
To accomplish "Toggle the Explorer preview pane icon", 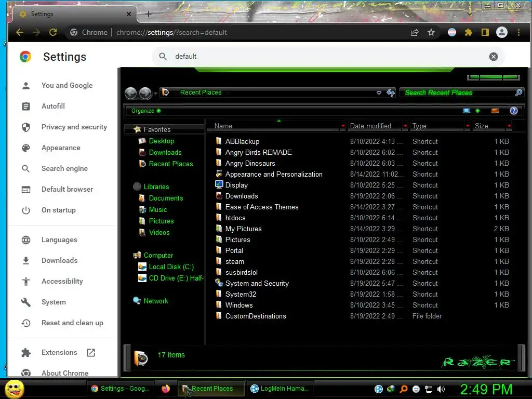I will click(x=495, y=111).
